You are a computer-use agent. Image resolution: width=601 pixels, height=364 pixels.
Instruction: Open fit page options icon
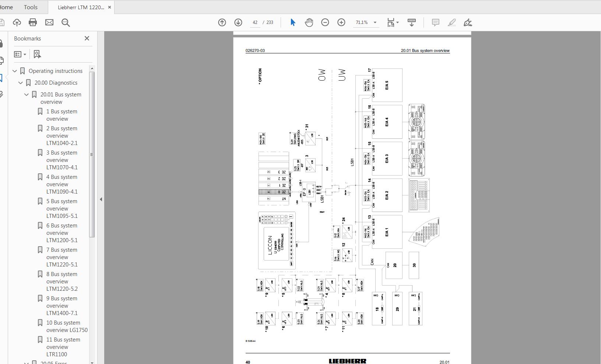coord(393,22)
